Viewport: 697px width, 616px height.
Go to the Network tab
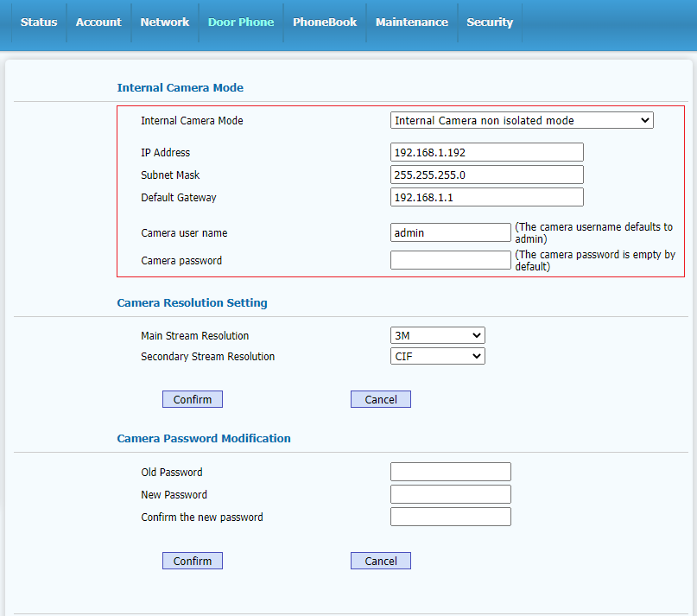(x=164, y=22)
